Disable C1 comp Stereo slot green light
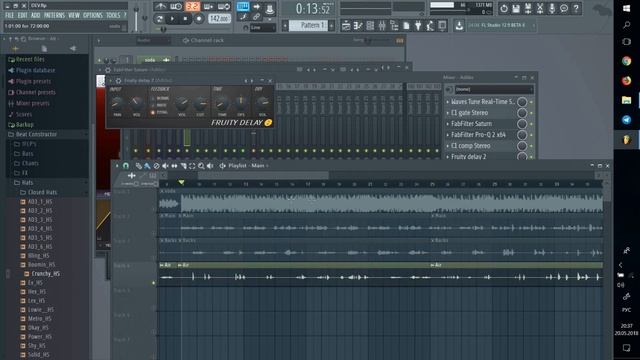The height and width of the screenshot is (360, 640). pyautogui.click(x=531, y=146)
